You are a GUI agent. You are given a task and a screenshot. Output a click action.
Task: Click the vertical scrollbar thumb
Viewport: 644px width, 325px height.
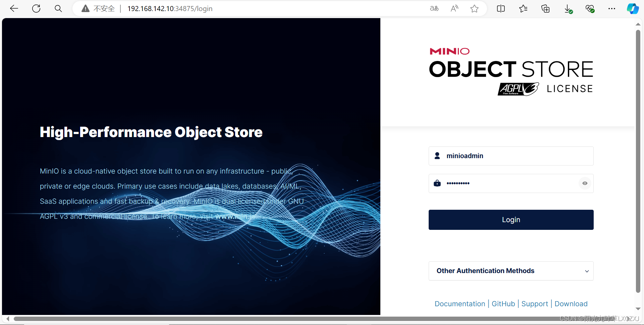click(x=638, y=161)
